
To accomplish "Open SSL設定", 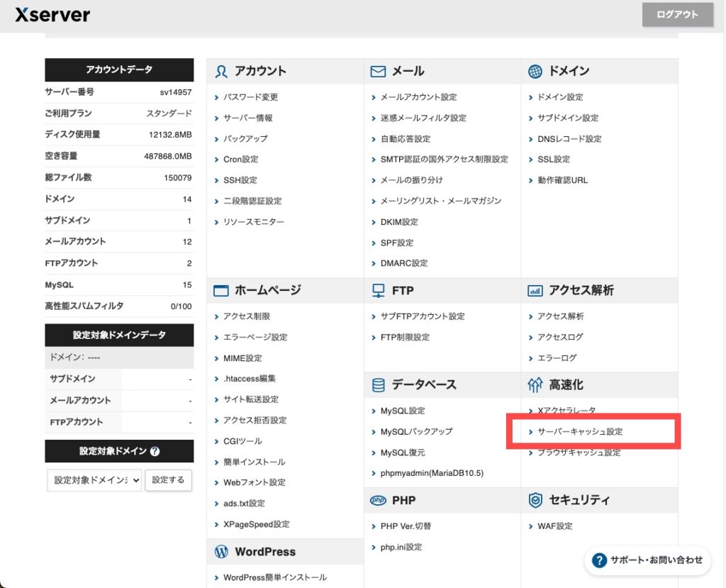I will click(x=554, y=160).
